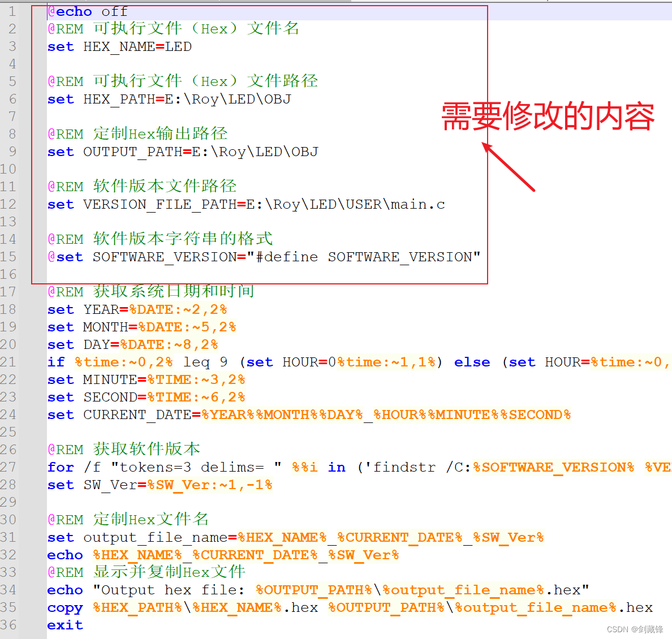Click 'set HEX_NAME=LED' on line 3

[x=119, y=47]
